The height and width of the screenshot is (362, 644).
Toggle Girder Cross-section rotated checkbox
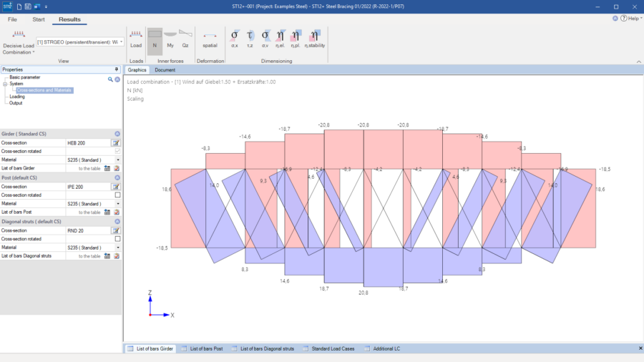(x=117, y=151)
